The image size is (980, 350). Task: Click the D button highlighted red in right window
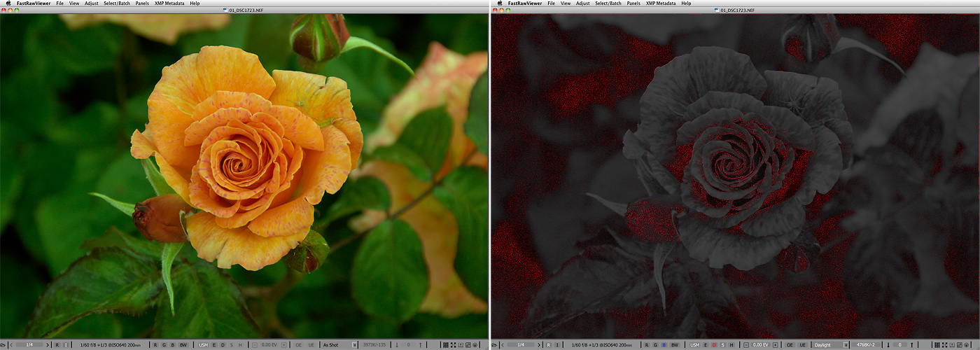click(713, 345)
